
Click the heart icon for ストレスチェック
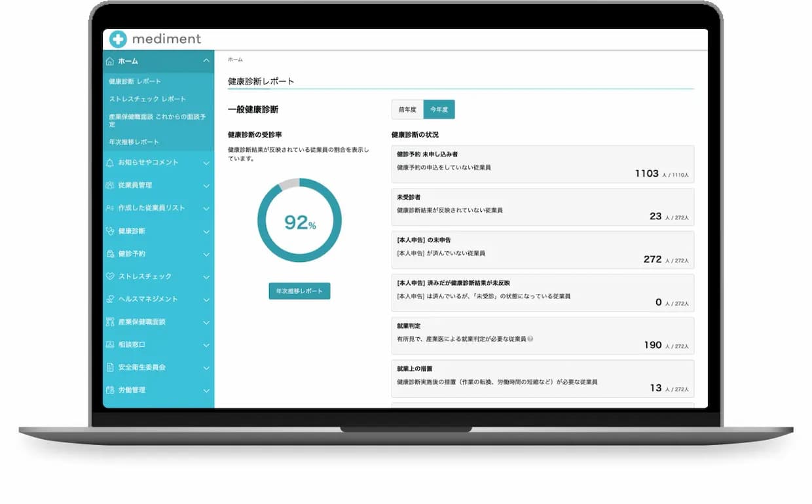[110, 276]
